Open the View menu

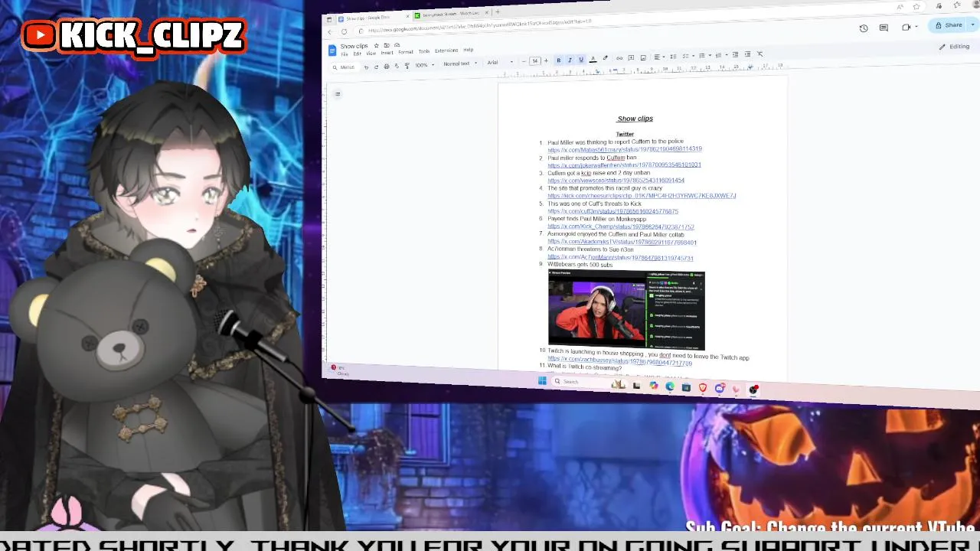click(x=371, y=54)
